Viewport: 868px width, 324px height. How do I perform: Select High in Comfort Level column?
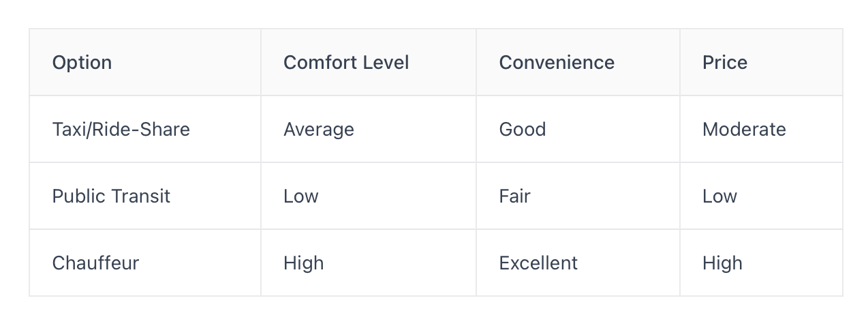click(x=304, y=263)
